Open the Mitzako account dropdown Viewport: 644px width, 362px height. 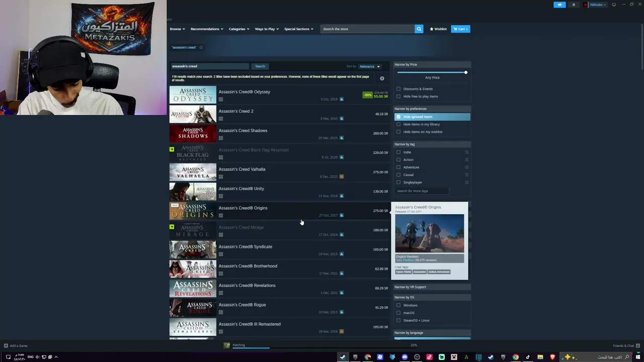click(x=598, y=5)
